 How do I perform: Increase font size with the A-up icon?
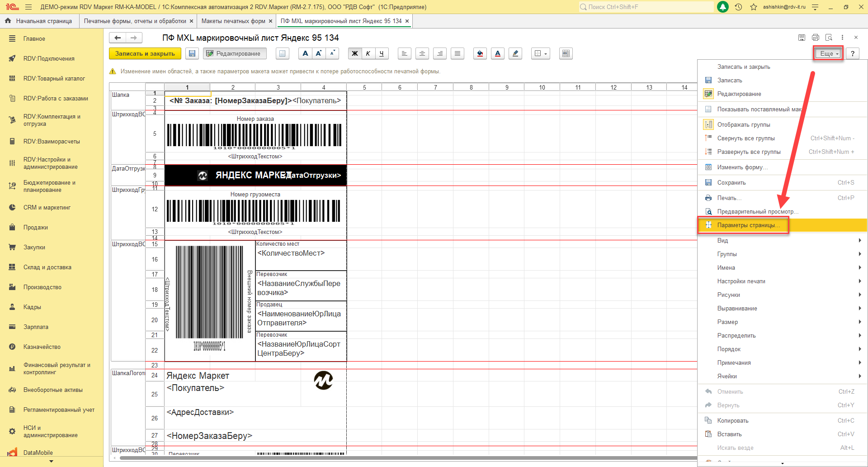[x=319, y=53]
